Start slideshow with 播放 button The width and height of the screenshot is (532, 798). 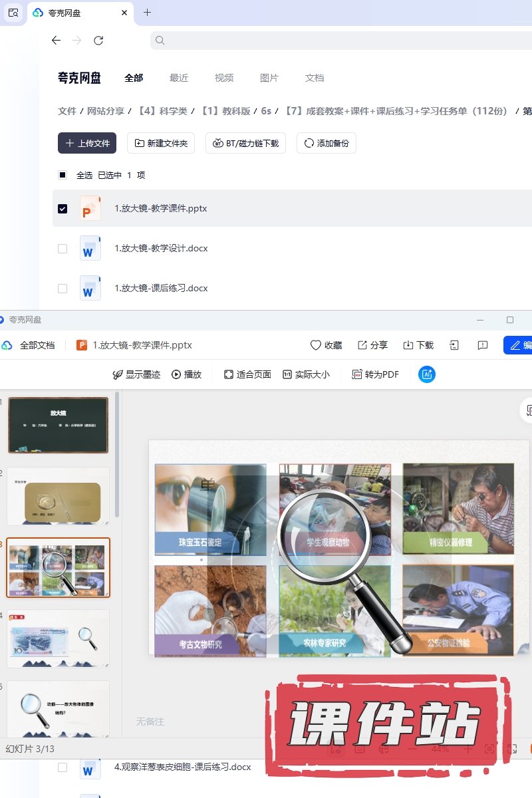click(186, 374)
